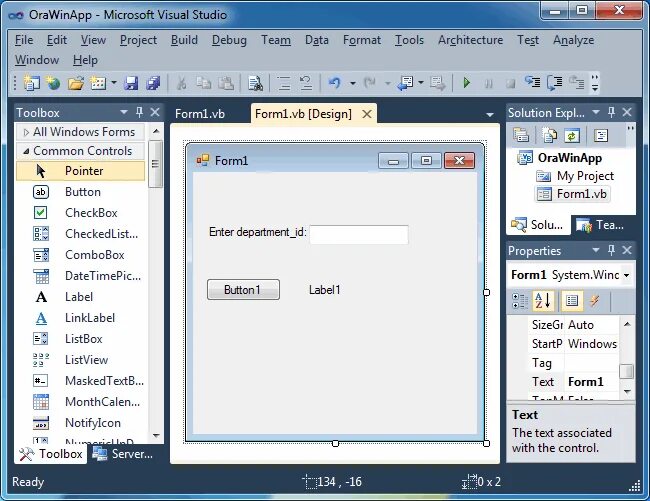Select the MonthCalendar control in Toolbox

point(80,402)
